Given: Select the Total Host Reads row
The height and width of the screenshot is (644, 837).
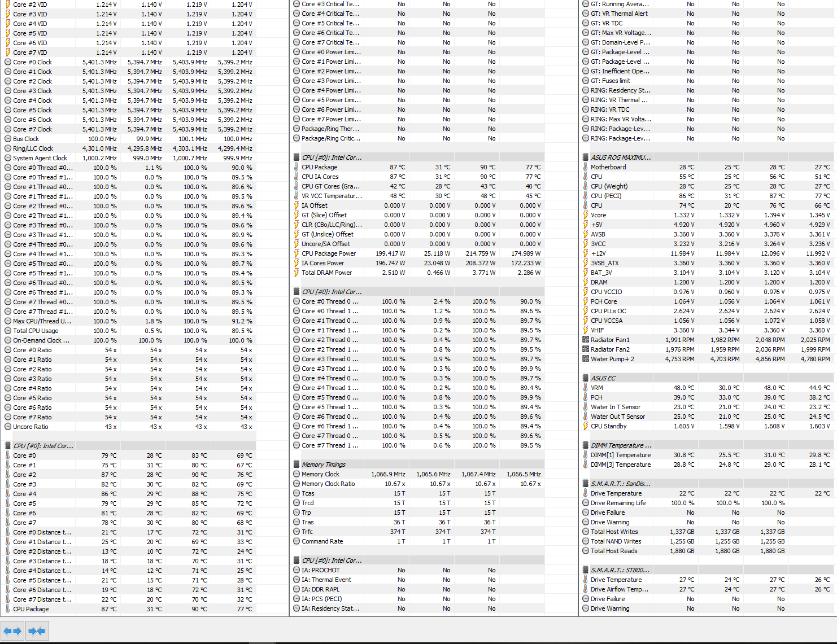Looking at the screenshot, I should tap(707, 551).
